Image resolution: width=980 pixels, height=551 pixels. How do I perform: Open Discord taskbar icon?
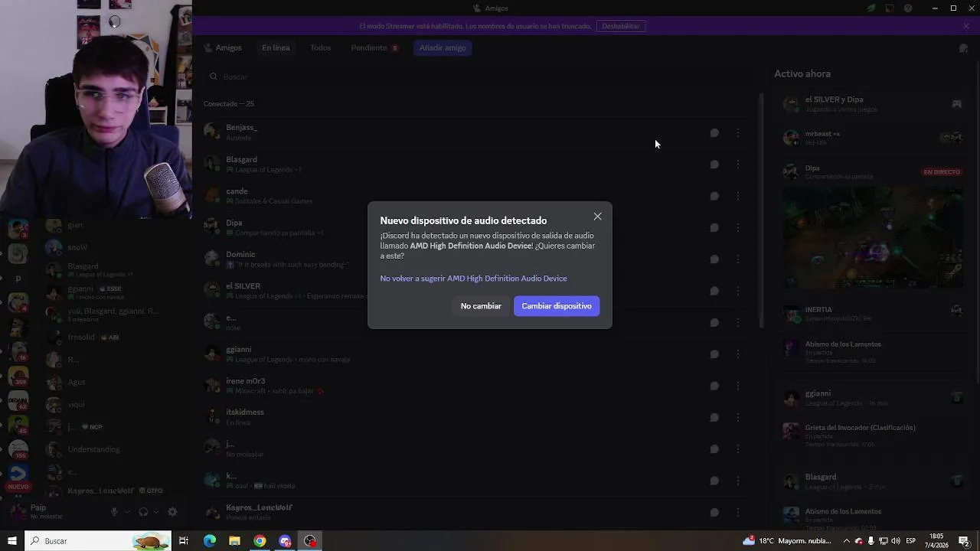286,541
